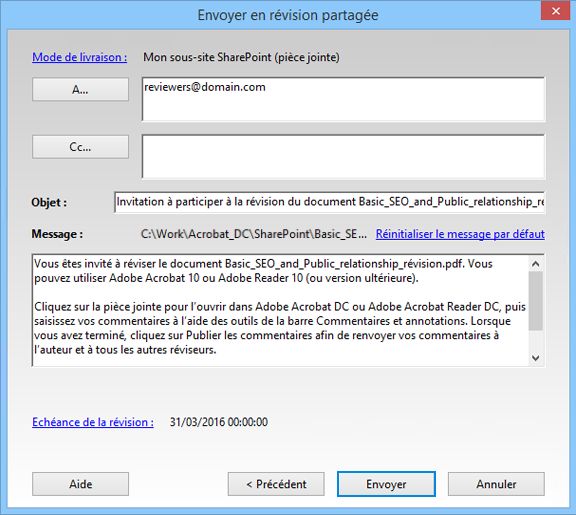This screenshot has width=576, height=515.
Task: Close the Envoyer en révision partagée dialog
Action: coord(555,11)
